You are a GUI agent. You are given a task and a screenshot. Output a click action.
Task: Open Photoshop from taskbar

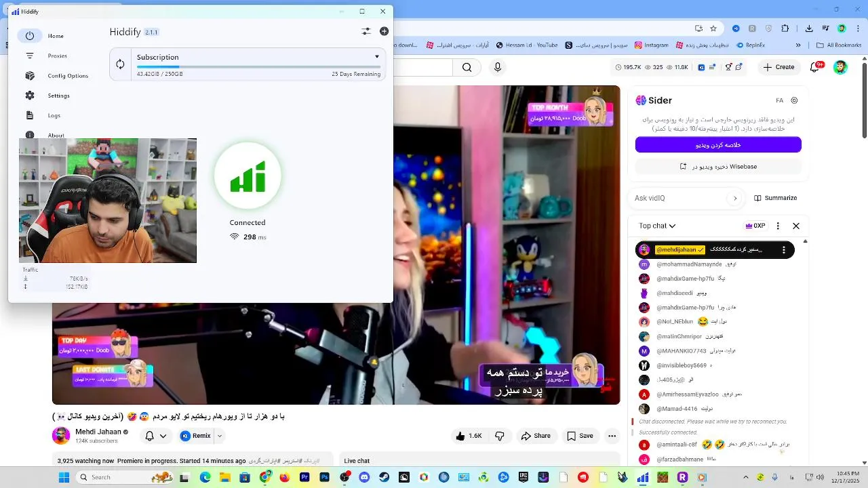324,477
